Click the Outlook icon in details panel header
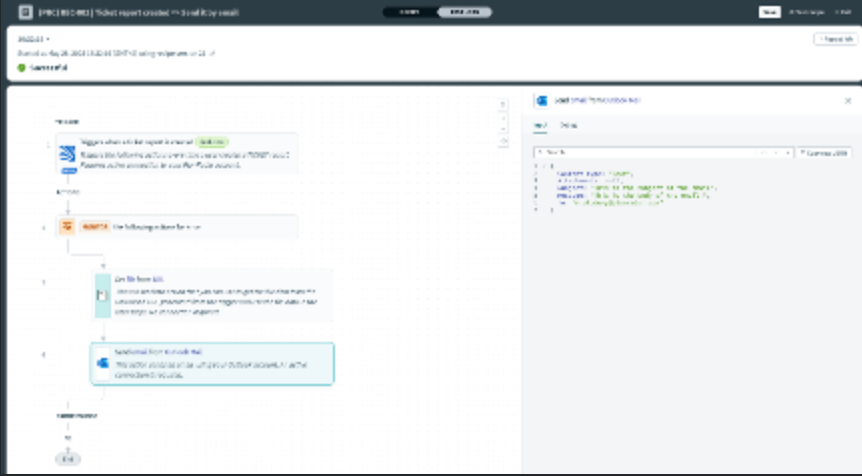The image size is (862, 476). coord(542,101)
